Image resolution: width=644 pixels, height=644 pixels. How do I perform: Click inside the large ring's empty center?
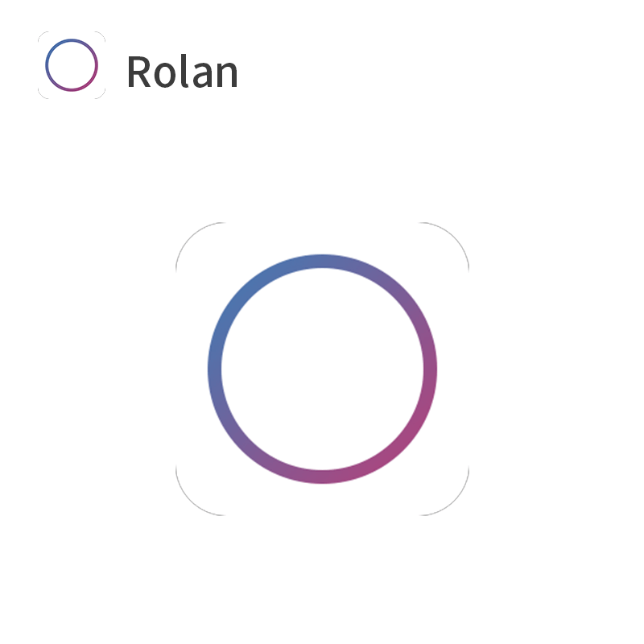coord(322,369)
